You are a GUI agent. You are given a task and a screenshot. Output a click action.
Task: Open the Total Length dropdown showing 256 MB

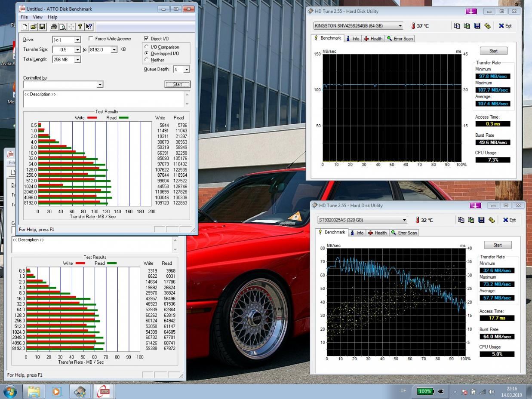coord(77,59)
